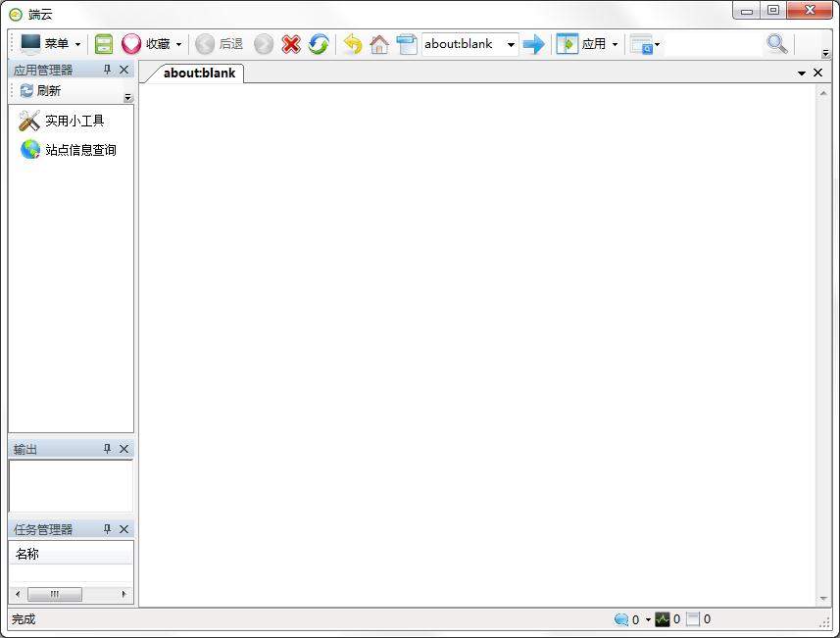Click the green refresh page icon in toolbar
Screen dimensions: 840x638
click(x=319, y=44)
